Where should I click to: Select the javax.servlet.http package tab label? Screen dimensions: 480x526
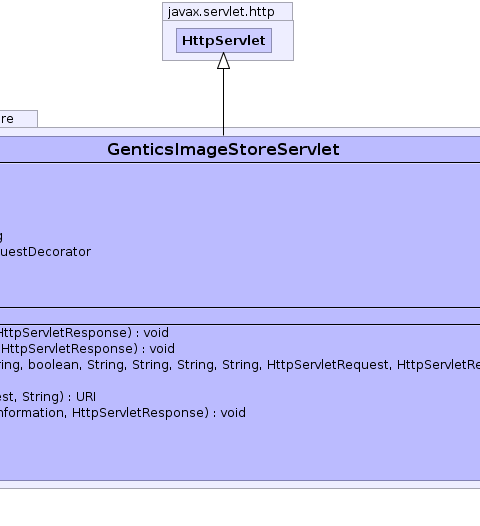point(221,12)
